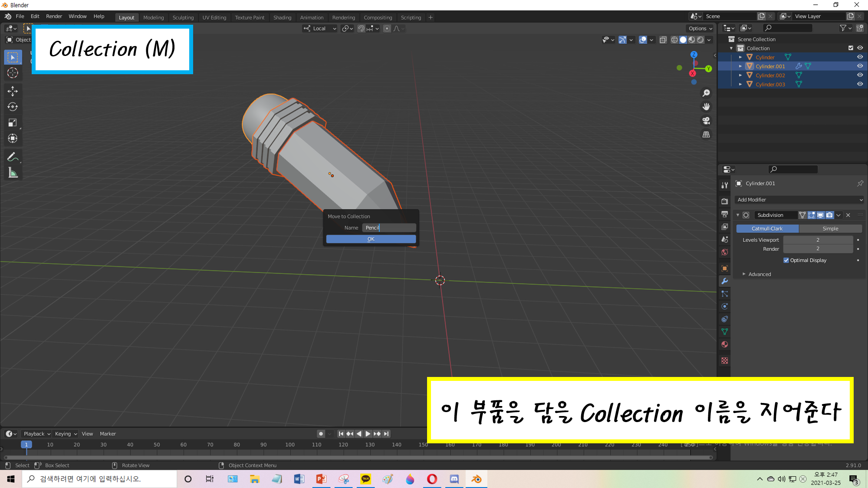Switch to the Shading workspace tab
868x488 pixels.
282,17
